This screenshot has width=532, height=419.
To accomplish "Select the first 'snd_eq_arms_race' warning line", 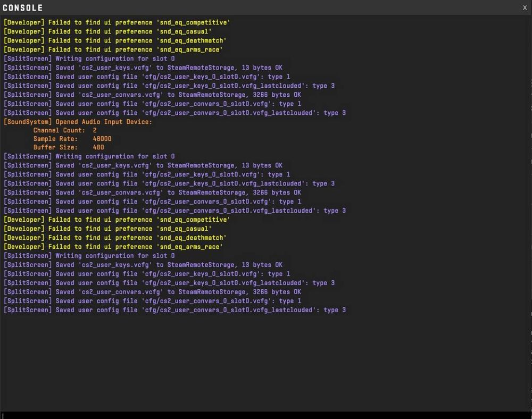I will [x=113, y=49].
